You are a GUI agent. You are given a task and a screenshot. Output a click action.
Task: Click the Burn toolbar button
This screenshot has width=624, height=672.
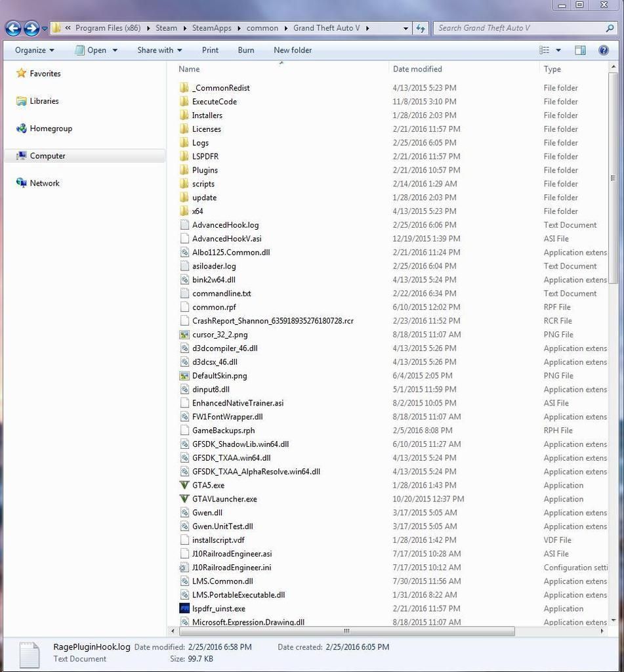click(246, 50)
